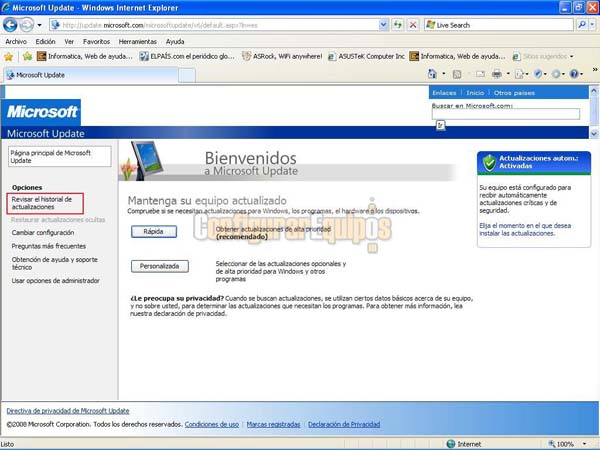Open the Ver menu
Screen dimensions: 600x450
pos(69,41)
